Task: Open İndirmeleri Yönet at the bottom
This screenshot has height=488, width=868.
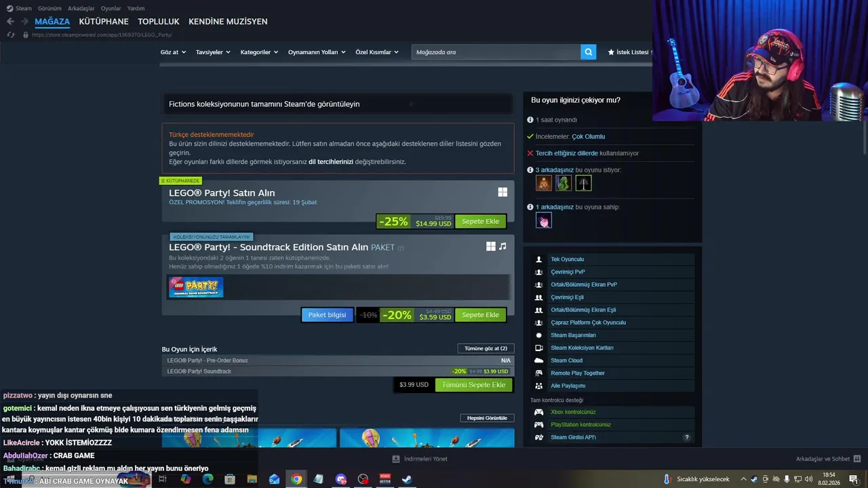Action: [x=420, y=459]
